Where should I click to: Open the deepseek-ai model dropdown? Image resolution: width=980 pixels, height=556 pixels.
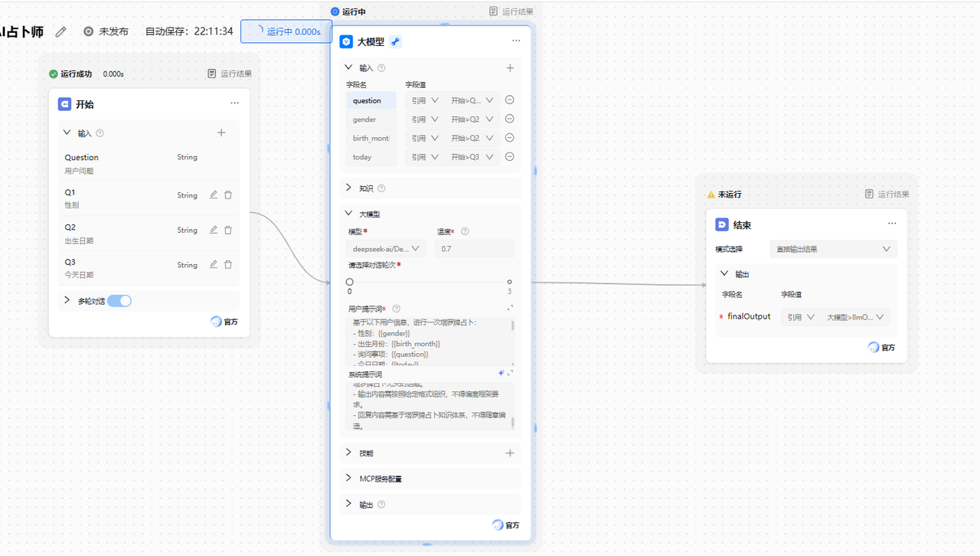click(387, 249)
